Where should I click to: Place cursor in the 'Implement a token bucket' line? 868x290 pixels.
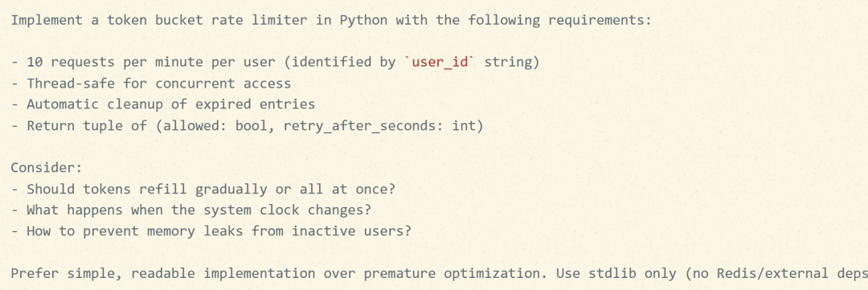(x=331, y=20)
